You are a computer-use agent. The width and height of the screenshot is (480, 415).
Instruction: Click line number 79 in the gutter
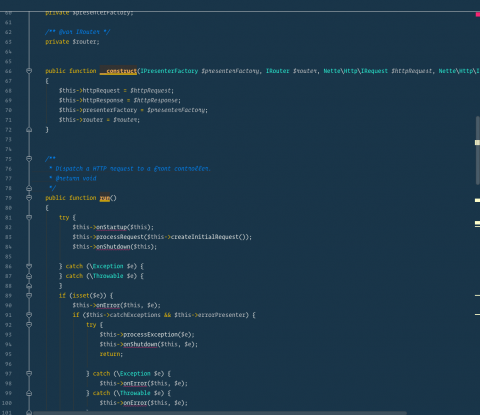8,198
